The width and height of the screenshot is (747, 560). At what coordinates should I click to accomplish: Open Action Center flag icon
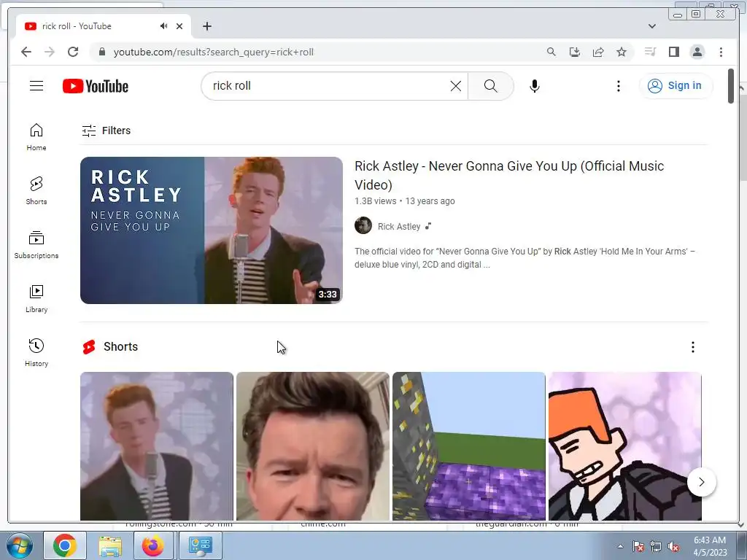pyautogui.click(x=638, y=547)
